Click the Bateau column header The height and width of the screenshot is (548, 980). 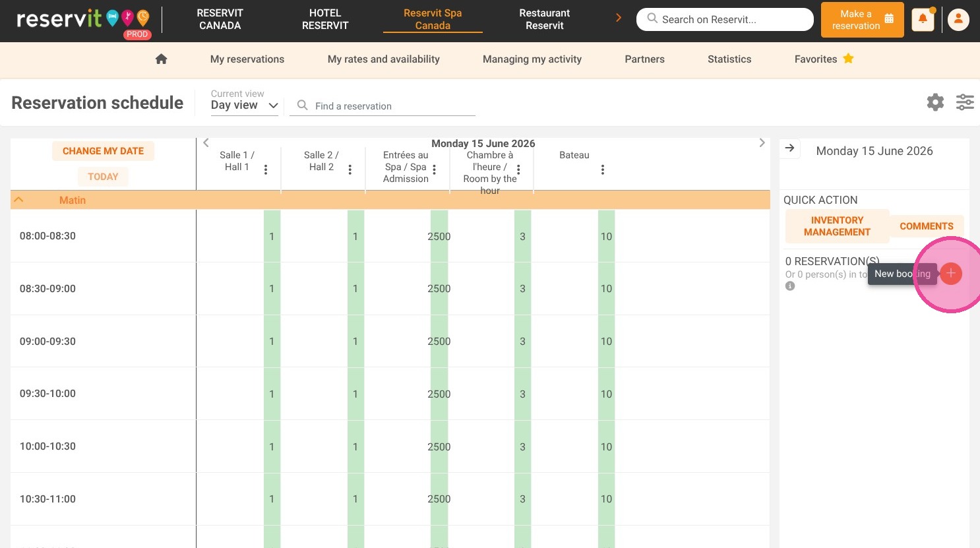point(574,155)
